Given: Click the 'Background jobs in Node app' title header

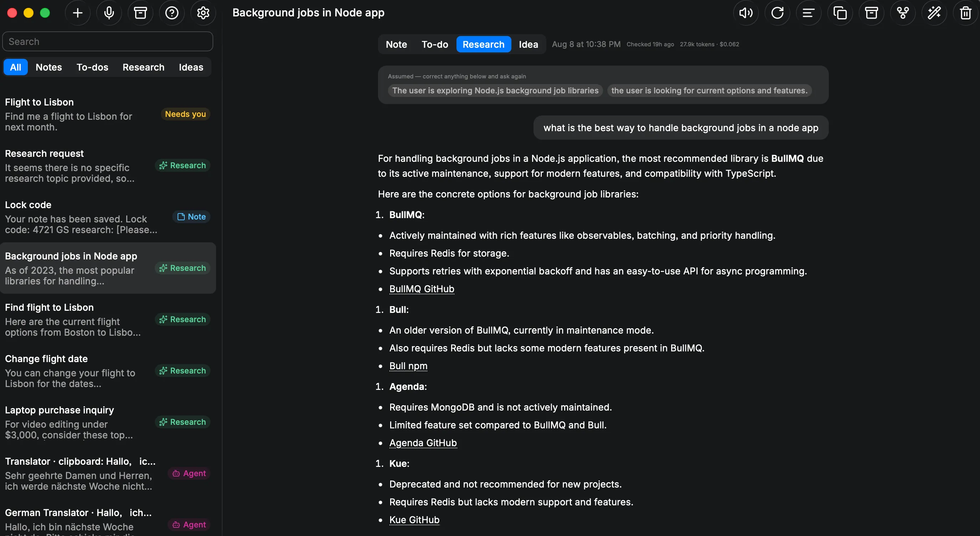Looking at the screenshot, I should [x=308, y=13].
